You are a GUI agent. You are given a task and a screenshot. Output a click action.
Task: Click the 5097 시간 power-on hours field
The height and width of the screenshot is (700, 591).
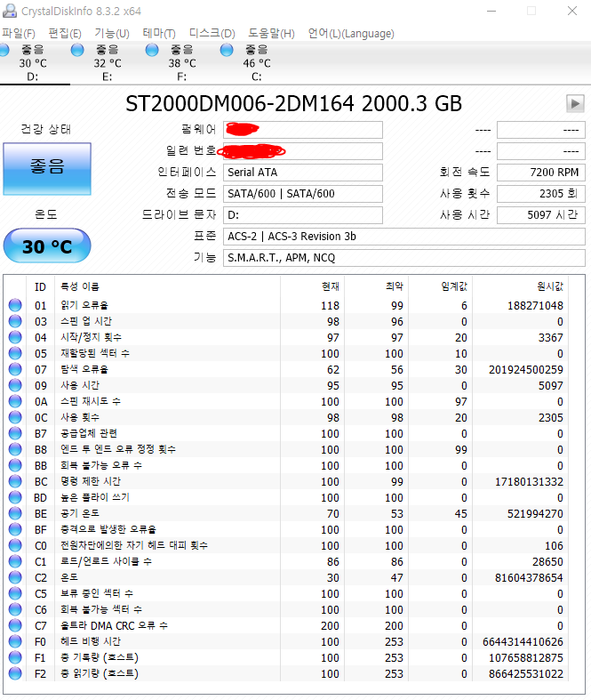541,215
